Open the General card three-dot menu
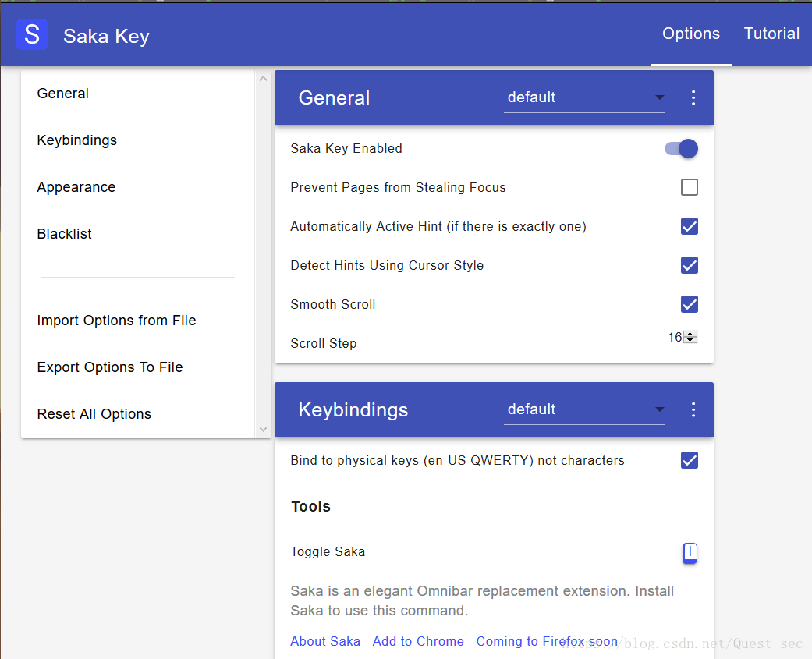The width and height of the screenshot is (812, 659). tap(693, 97)
